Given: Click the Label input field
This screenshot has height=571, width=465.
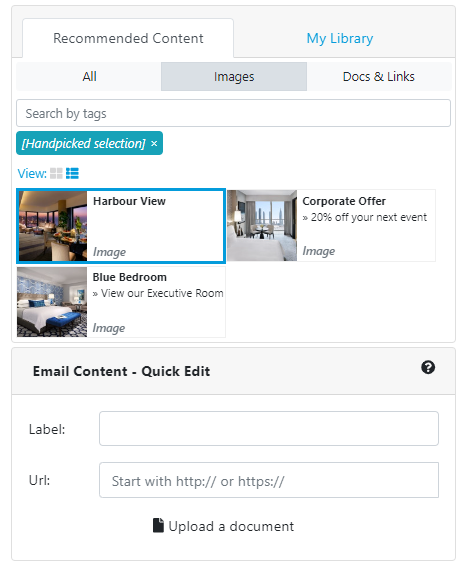Looking at the screenshot, I should click(269, 429).
